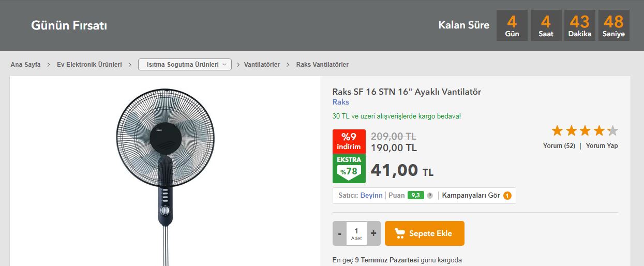
Task: Click the first rating star
Action: pos(557,130)
